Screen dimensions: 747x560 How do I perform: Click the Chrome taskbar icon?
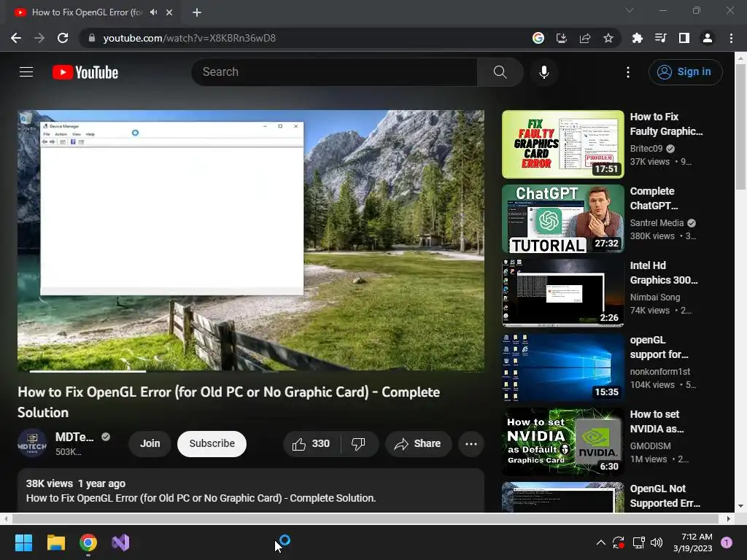tap(88, 542)
